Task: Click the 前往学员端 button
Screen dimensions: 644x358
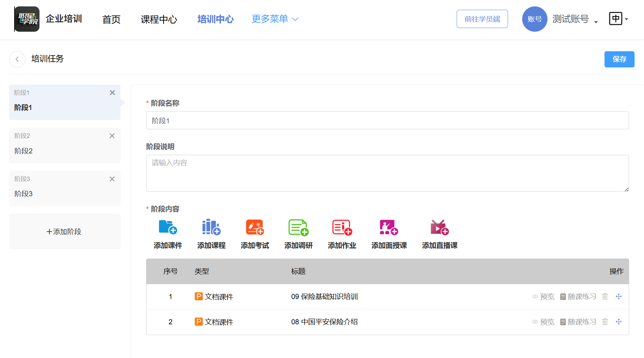Action: point(482,19)
